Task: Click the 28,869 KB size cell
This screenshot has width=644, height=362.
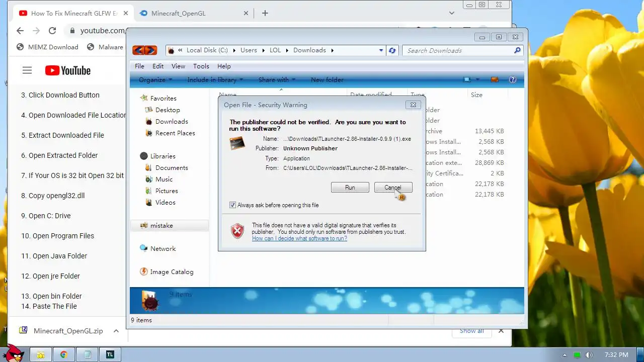Action: click(x=490, y=163)
